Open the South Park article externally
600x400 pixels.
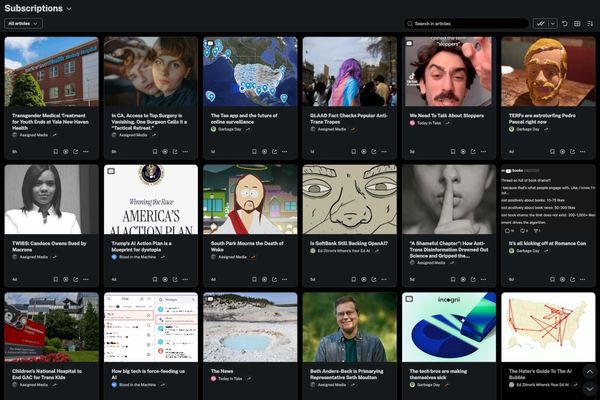(274, 279)
